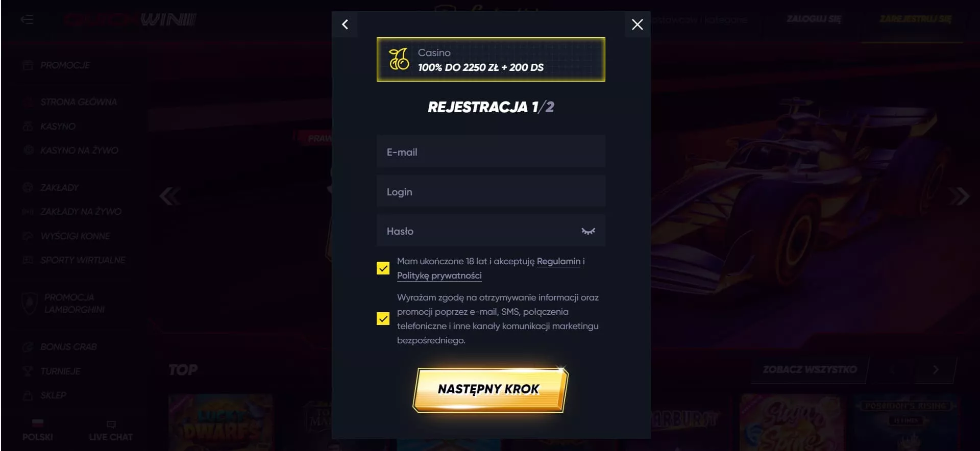Click the Następny krok button
The image size is (980, 451).
coord(490,389)
